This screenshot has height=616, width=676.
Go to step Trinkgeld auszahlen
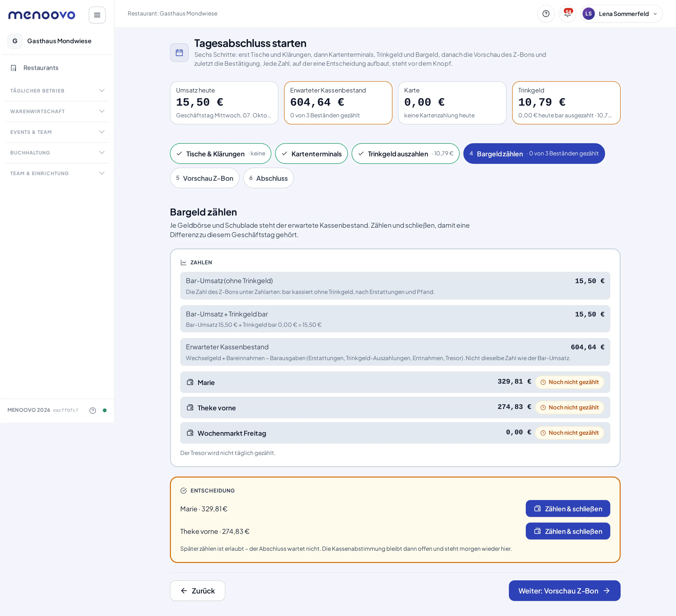click(405, 154)
